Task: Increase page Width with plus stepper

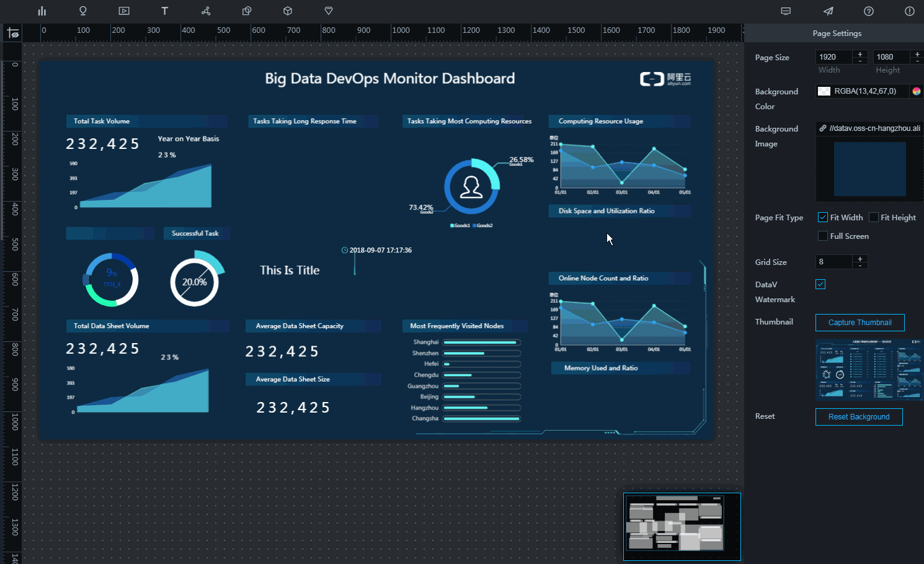Action: (860, 54)
